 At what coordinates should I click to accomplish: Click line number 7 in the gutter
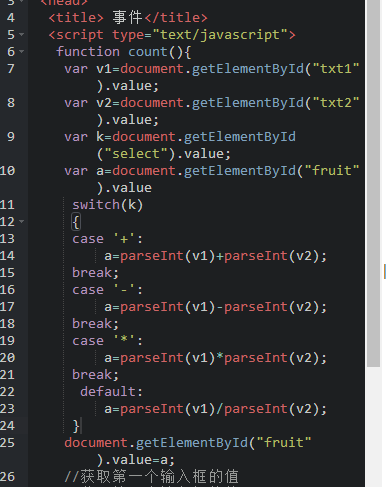(11, 69)
